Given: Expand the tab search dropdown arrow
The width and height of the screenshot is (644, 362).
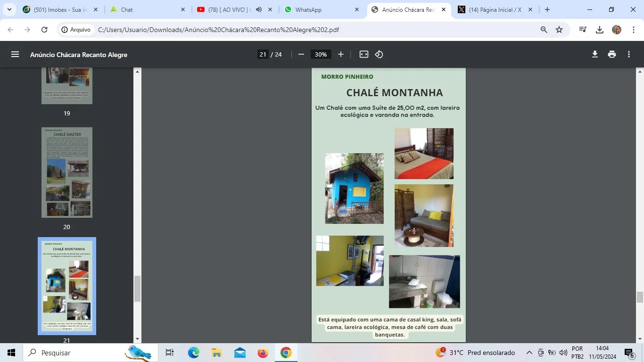Looking at the screenshot, I should click(x=9, y=9).
